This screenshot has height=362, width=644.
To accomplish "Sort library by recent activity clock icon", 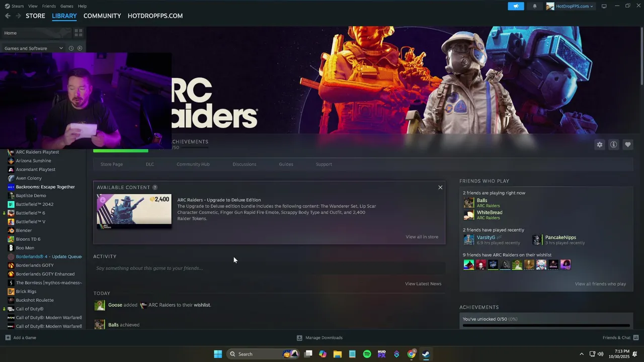I will (x=71, y=48).
